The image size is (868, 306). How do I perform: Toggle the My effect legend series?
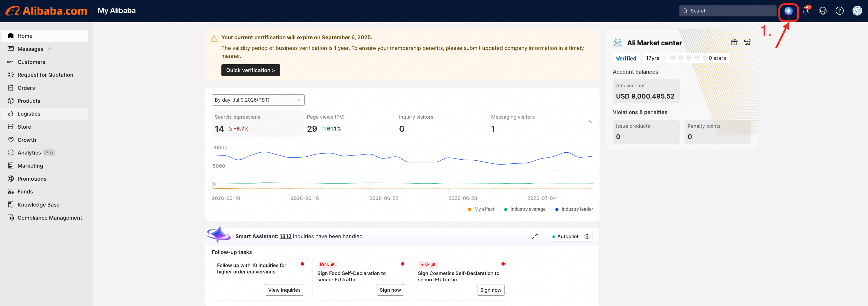pyautogui.click(x=481, y=209)
